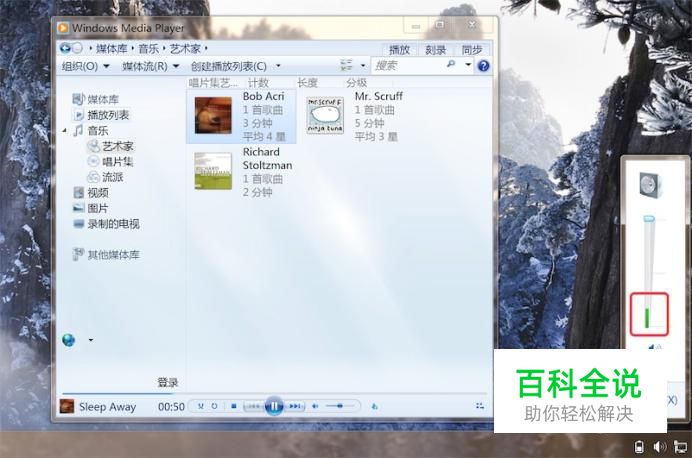Click 创建播放列表(C) button
Screen dimensions: 692x458
[x=229, y=66]
